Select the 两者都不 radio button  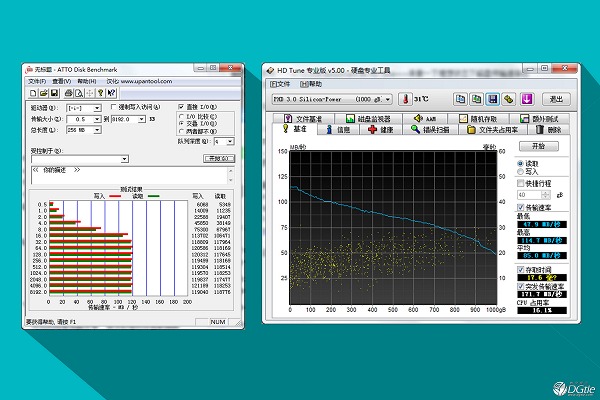181,131
